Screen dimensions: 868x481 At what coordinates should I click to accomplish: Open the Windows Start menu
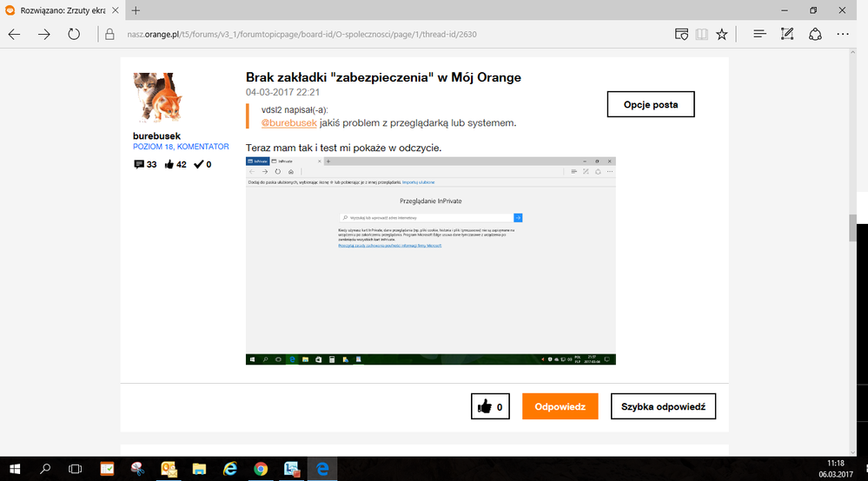coord(16,469)
